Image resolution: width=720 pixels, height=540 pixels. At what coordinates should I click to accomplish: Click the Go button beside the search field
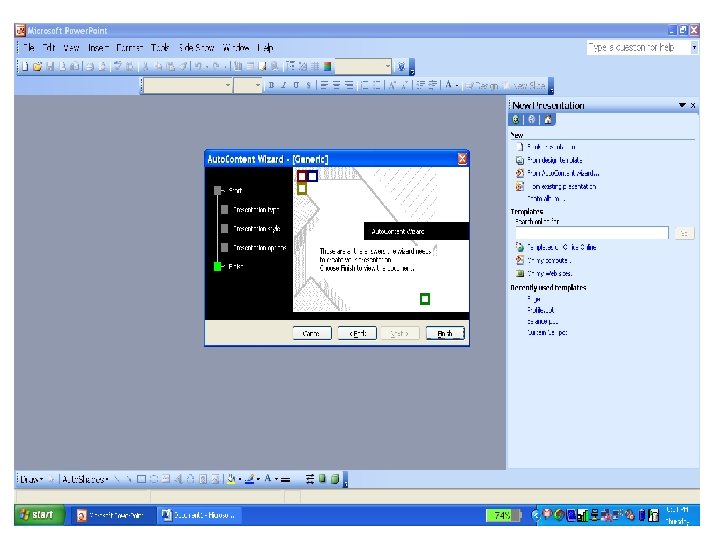[x=684, y=233]
